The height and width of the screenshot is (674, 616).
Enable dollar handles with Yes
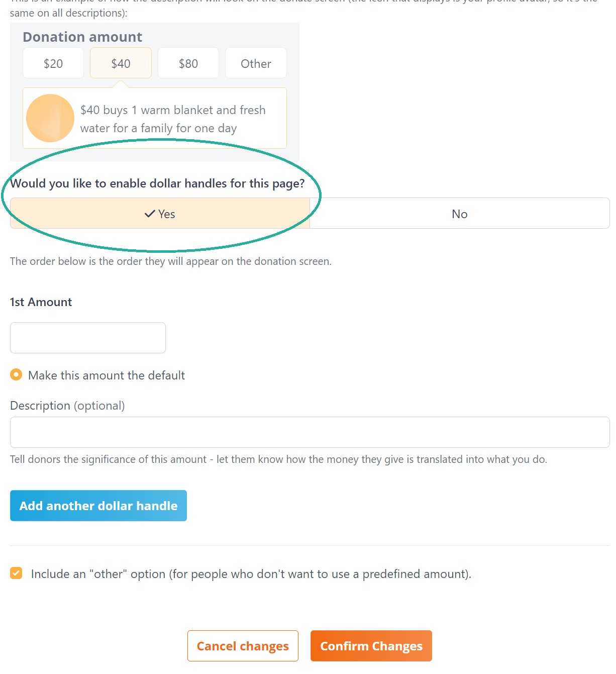[160, 214]
